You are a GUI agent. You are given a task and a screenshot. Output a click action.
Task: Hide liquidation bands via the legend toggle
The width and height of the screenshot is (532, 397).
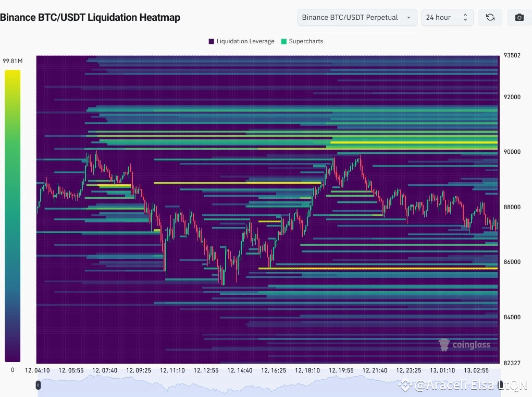241,41
